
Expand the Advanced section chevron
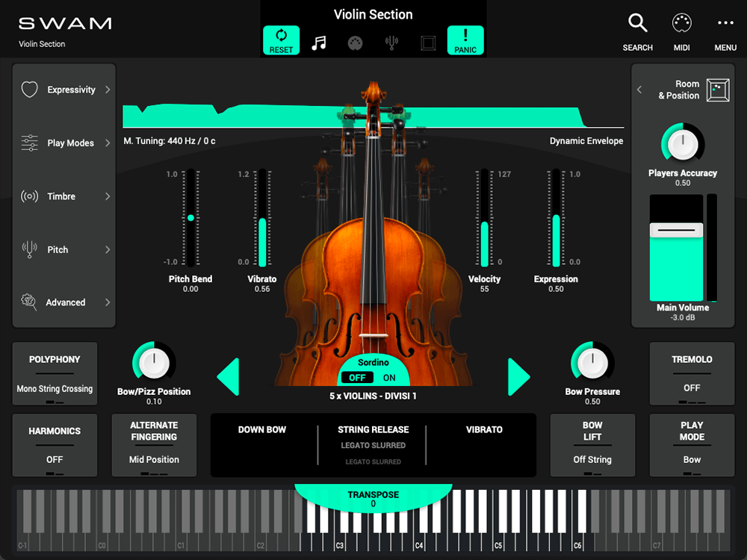point(108,302)
